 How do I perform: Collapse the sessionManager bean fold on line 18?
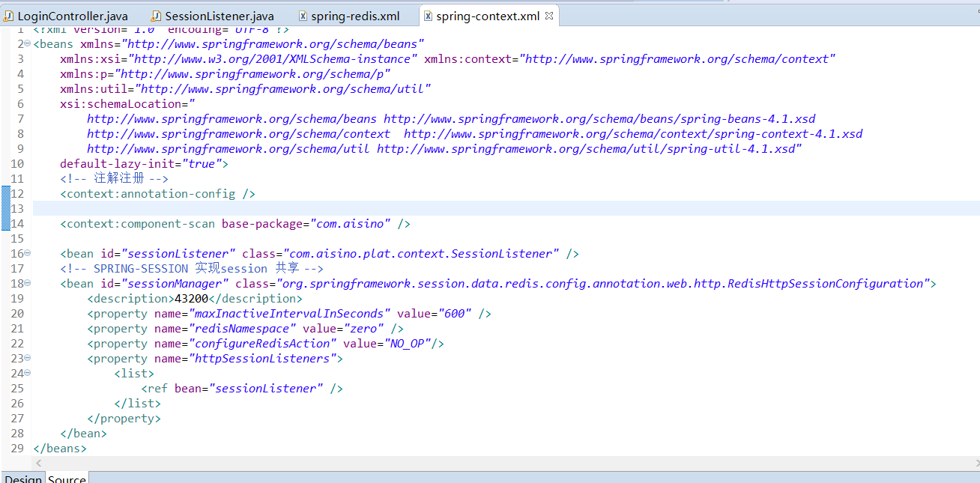point(26,283)
